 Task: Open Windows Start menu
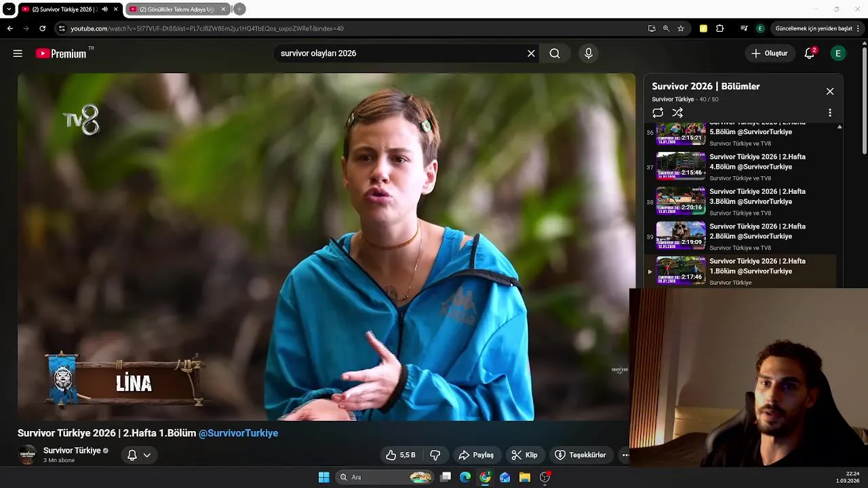click(324, 477)
